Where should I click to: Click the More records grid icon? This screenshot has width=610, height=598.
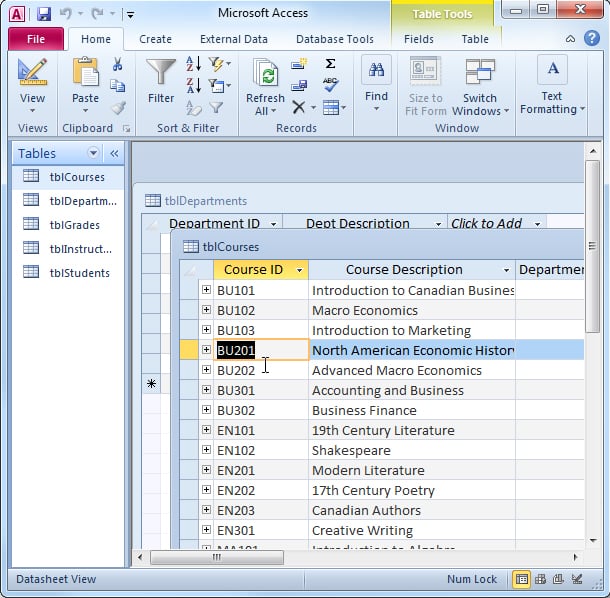coord(331,108)
